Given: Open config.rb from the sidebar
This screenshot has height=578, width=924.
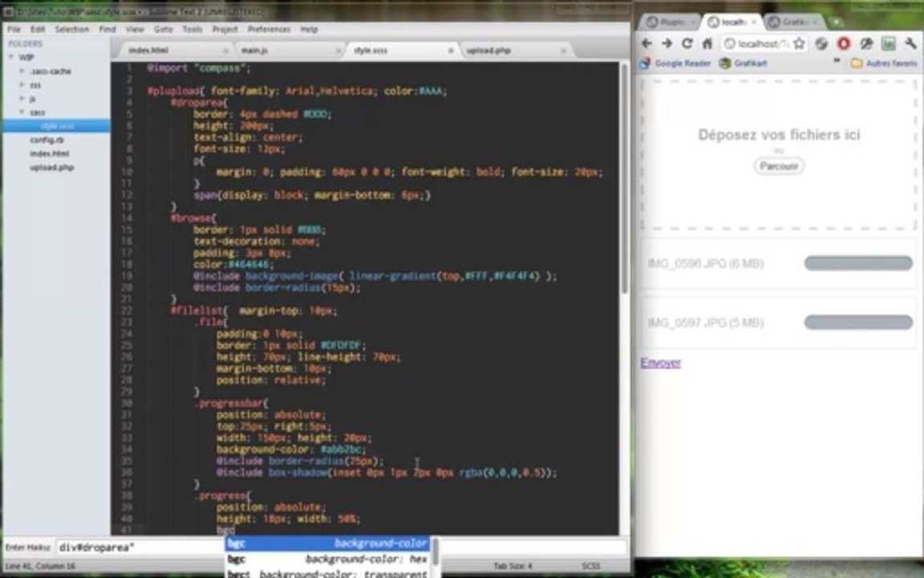Looking at the screenshot, I should [x=47, y=140].
